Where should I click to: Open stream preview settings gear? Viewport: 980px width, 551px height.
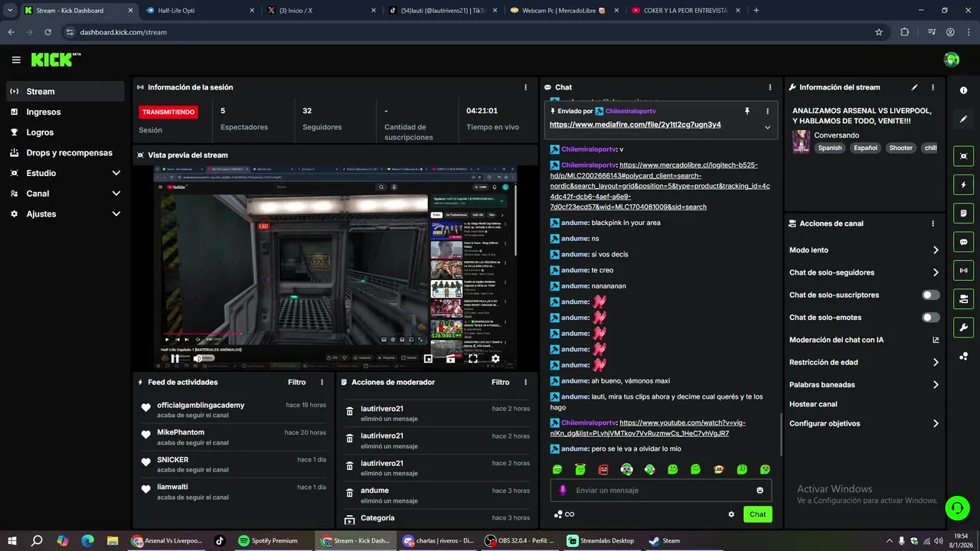click(495, 358)
